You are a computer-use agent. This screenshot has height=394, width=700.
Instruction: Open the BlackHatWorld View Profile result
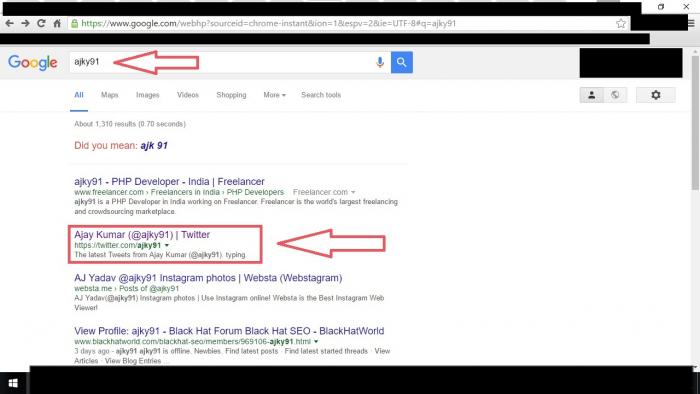pos(229,331)
